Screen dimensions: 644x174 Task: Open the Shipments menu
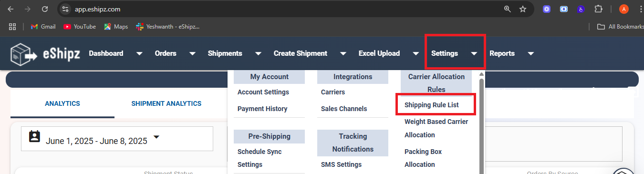tap(225, 53)
